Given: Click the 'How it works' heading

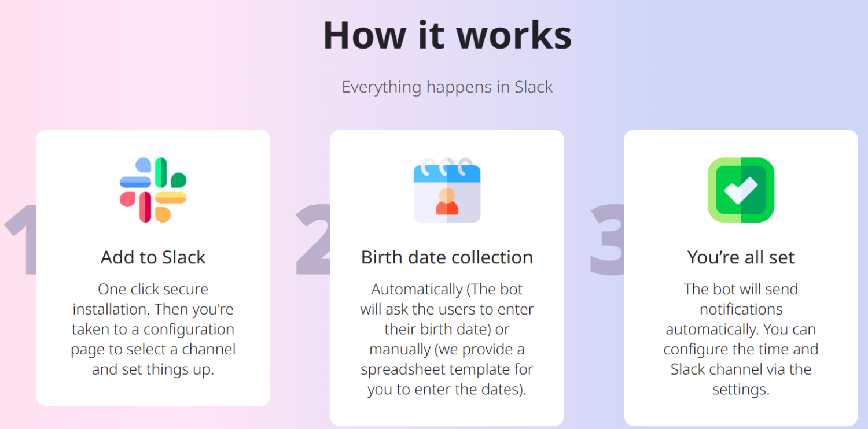Looking at the screenshot, I should [x=447, y=35].
